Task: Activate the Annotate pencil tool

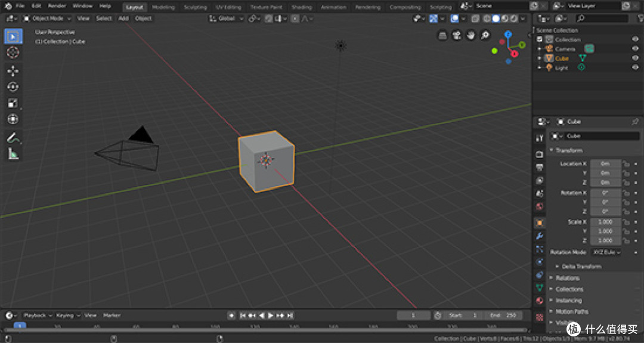Action: (x=13, y=138)
